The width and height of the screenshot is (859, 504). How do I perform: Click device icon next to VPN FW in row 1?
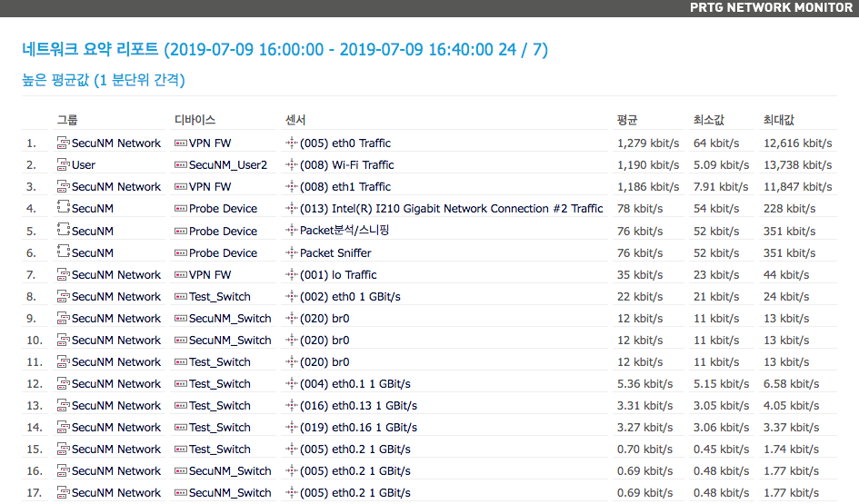181,143
